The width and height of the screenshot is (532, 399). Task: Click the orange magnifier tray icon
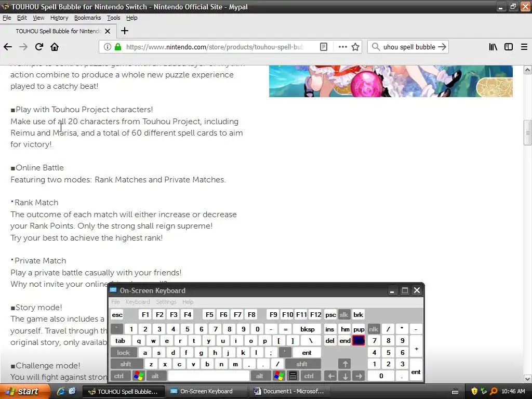point(494,391)
